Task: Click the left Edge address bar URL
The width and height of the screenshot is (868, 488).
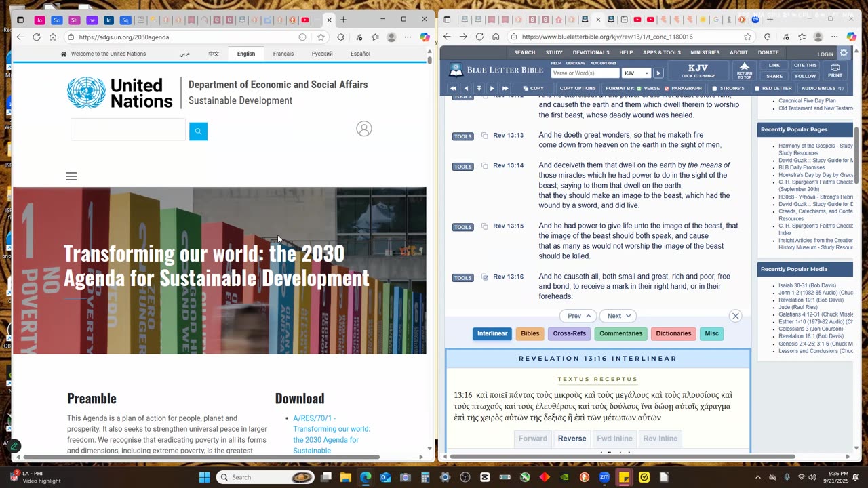Action: pos(123,37)
